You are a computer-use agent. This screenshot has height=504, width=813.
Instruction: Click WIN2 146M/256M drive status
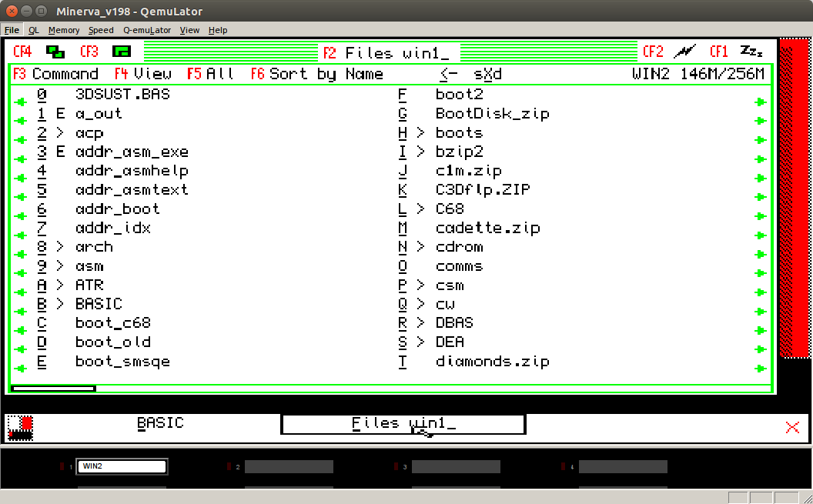[698, 74]
